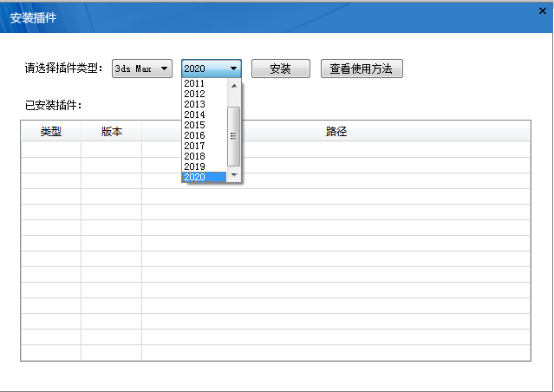Pick version 2014 from the list
Screen dimensions: 554x392
point(195,114)
